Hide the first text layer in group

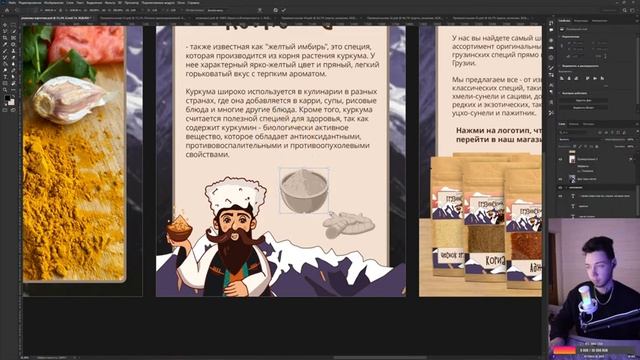pyautogui.click(x=560, y=196)
